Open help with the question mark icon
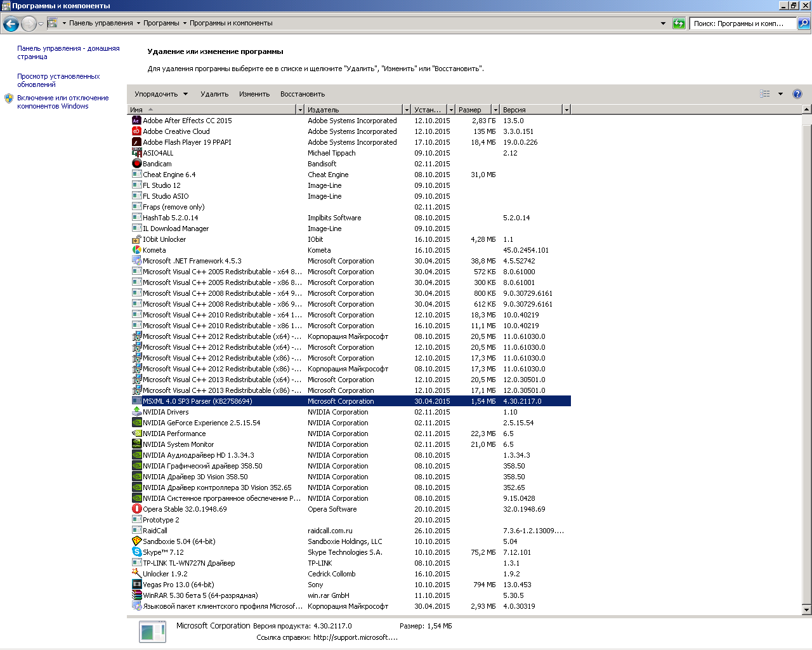812x650 pixels. pos(797,94)
